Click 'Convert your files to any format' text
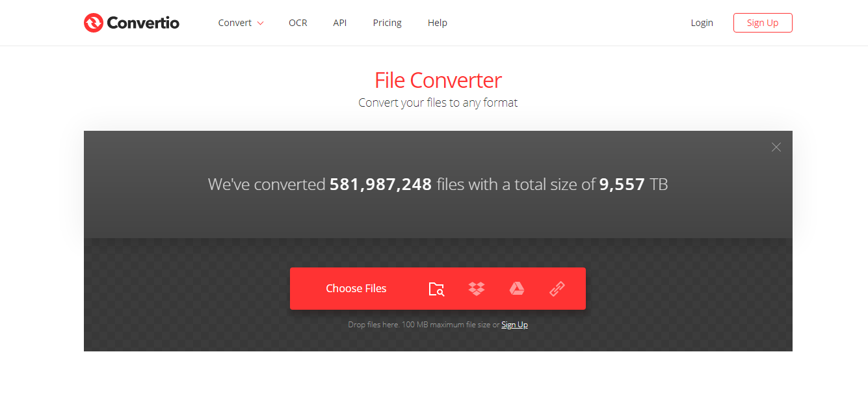Screen dimensions: 868x408 [438, 103]
